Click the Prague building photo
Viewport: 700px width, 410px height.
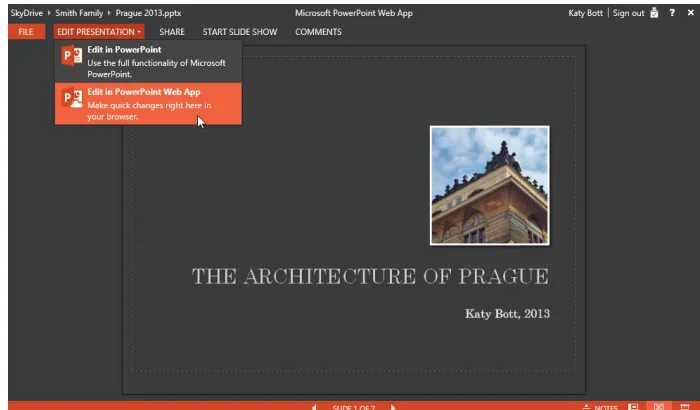(490, 185)
